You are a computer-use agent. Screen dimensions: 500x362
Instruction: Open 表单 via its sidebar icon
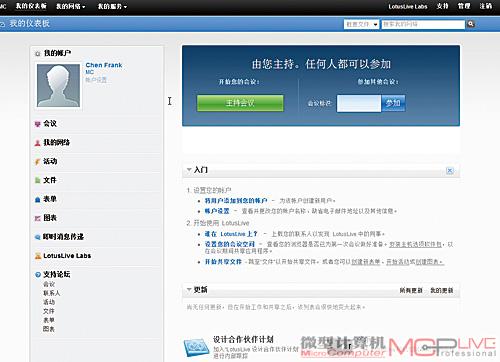pyautogui.click(x=38, y=199)
